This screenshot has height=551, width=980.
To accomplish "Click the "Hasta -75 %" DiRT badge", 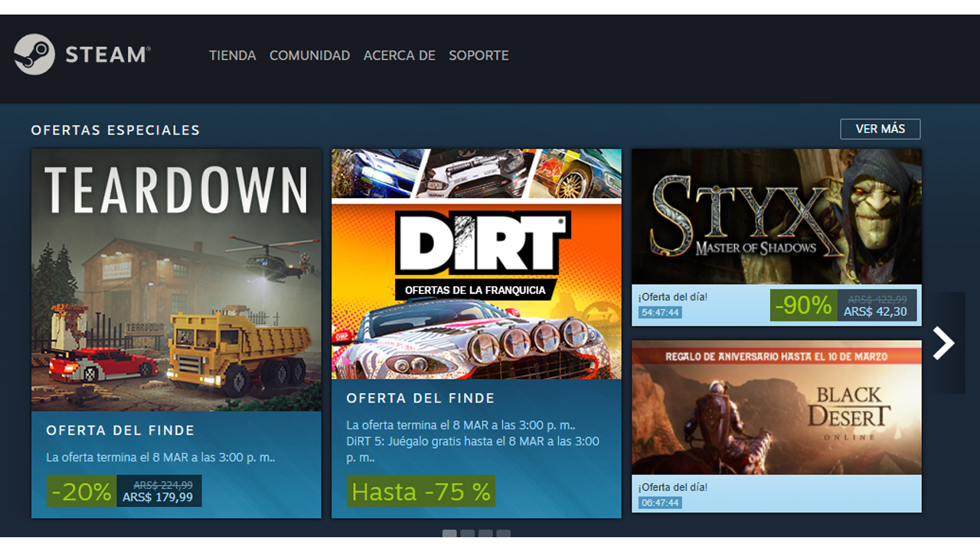I will tap(421, 491).
